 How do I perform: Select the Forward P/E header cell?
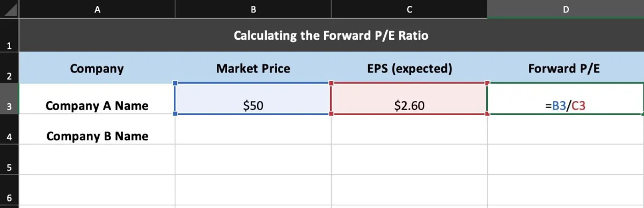pos(566,68)
